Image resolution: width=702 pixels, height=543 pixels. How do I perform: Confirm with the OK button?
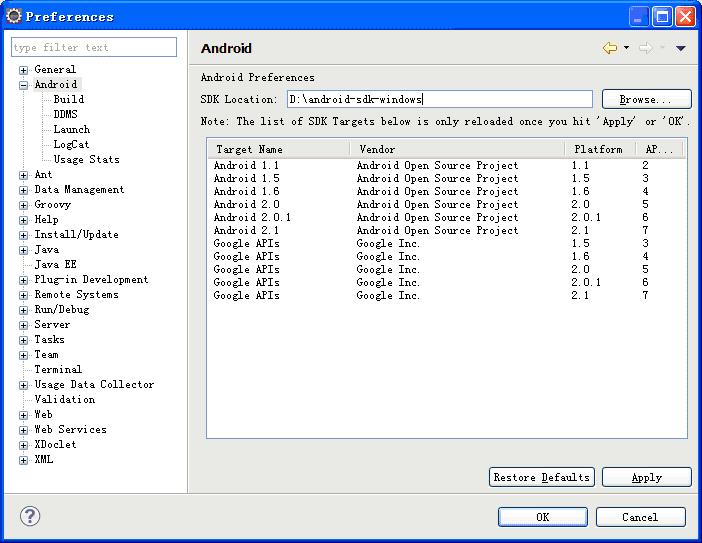tap(542, 517)
